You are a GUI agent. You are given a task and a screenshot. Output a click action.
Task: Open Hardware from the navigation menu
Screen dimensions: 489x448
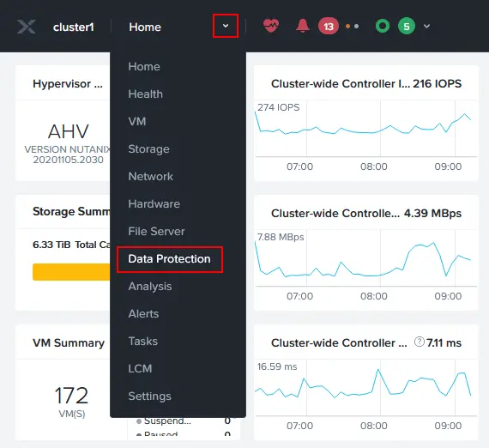154,203
